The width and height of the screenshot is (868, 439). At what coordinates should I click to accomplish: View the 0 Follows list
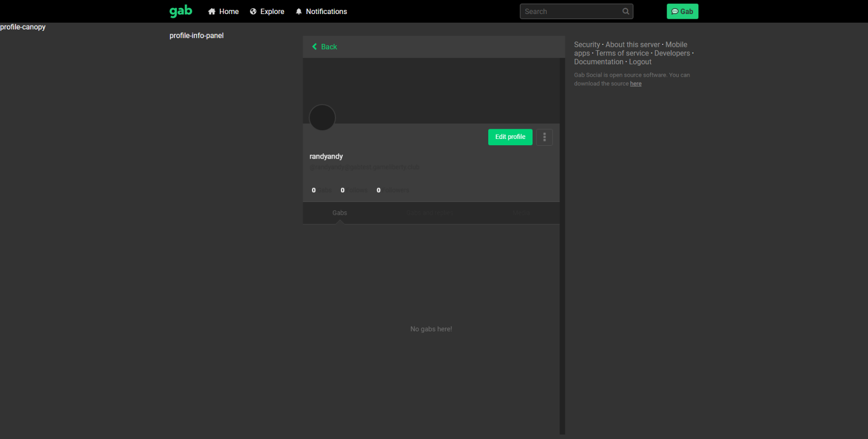354,190
